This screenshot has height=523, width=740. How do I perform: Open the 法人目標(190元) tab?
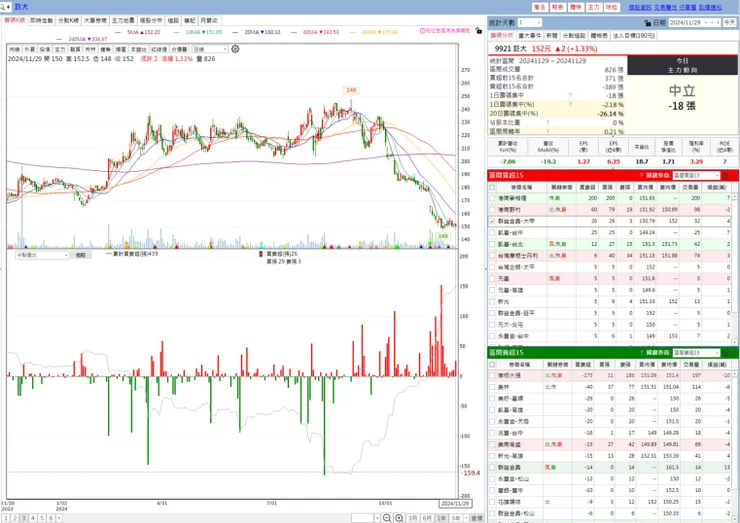pyautogui.click(x=634, y=35)
